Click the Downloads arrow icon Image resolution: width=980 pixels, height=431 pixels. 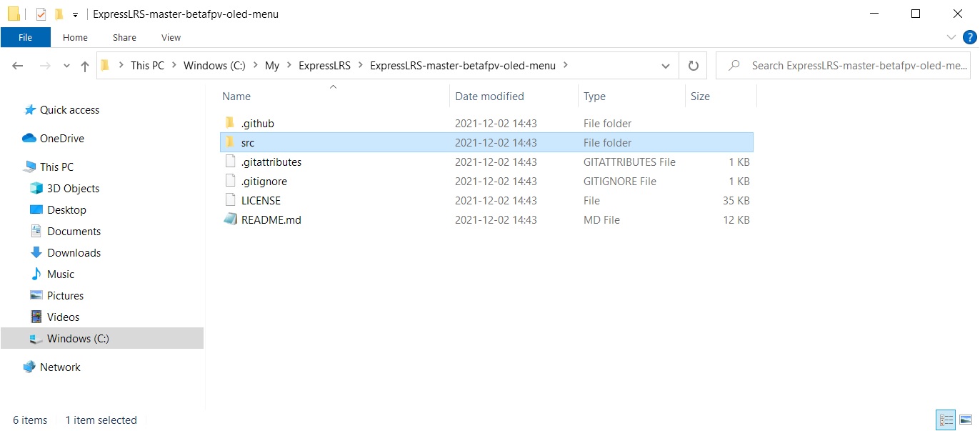tap(36, 252)
